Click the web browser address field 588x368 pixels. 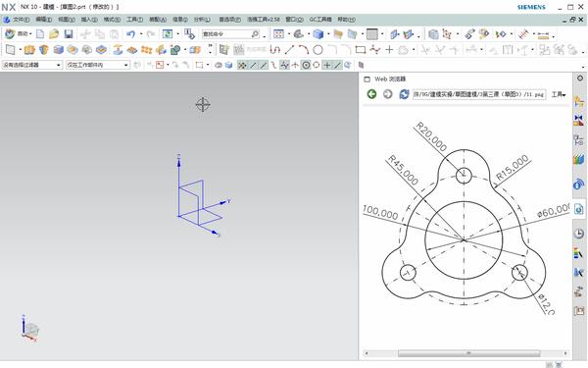tap(479, 94)
